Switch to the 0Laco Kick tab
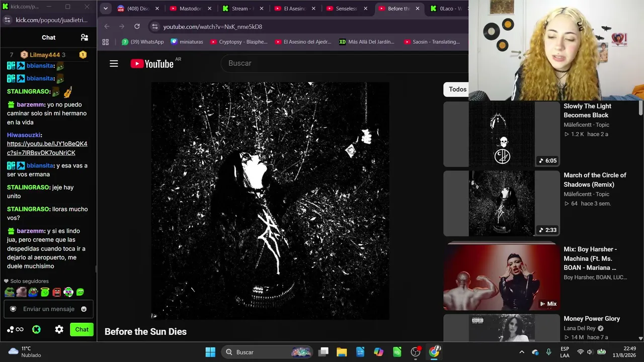 [446, 9]
